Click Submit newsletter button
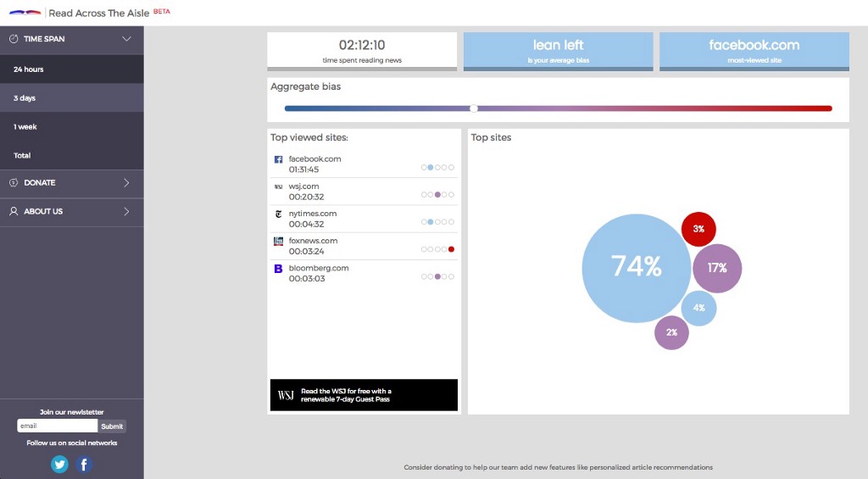 coord(112,426)
